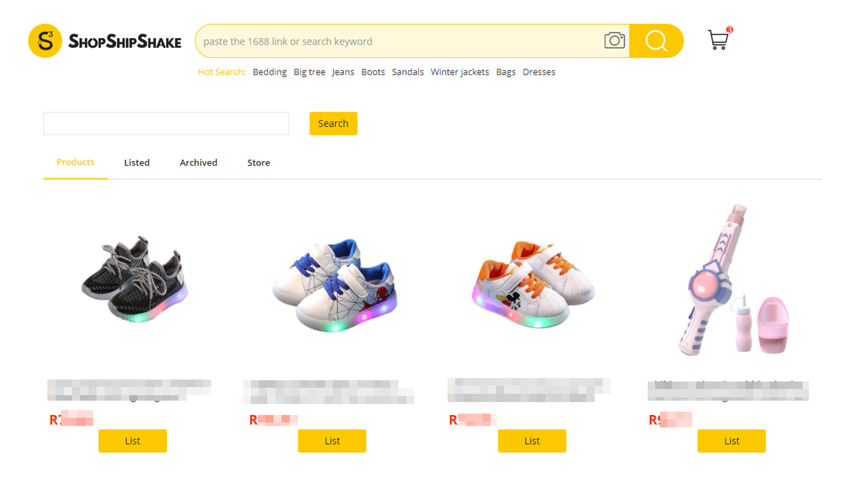Switch to the Listed tab
868x488 pixels.
[137, 163]
